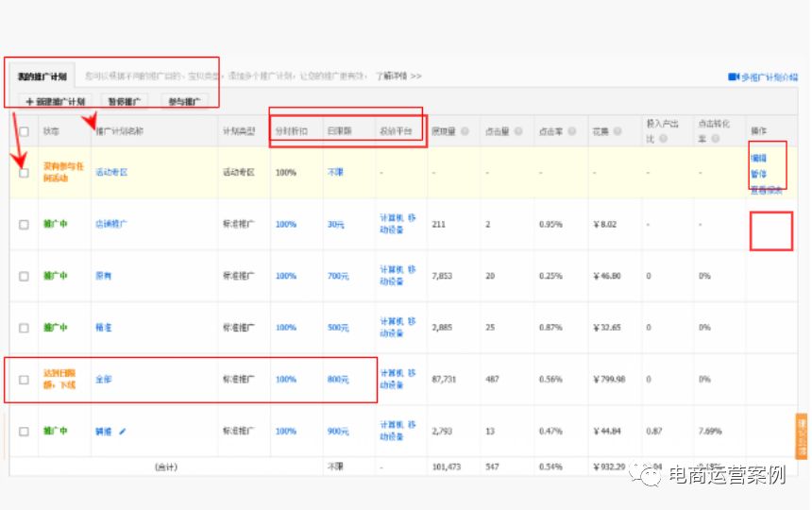Click 100% time discount in 900元 row
The image size is (812, 510).
pos(286,432)
